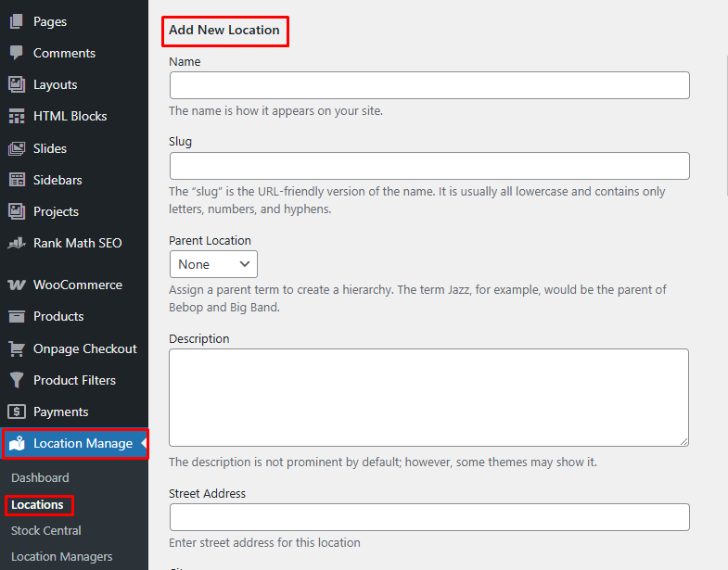Click the WooCommerce logo icon

click(17, 285)
